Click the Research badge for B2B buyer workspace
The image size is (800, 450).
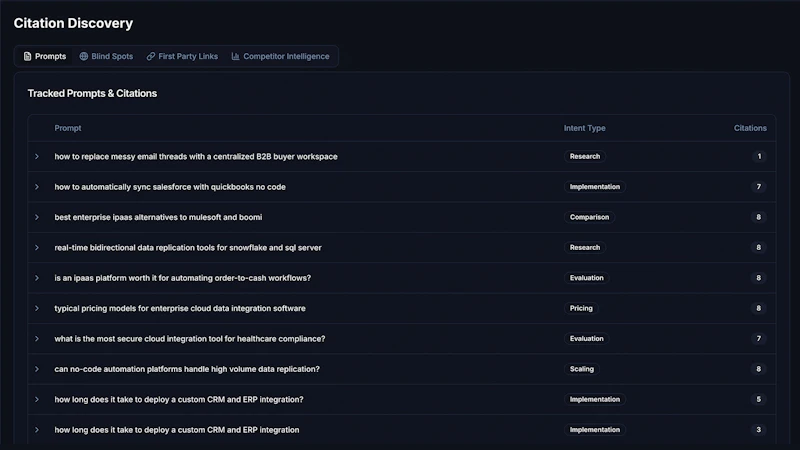tap(585, 157)
